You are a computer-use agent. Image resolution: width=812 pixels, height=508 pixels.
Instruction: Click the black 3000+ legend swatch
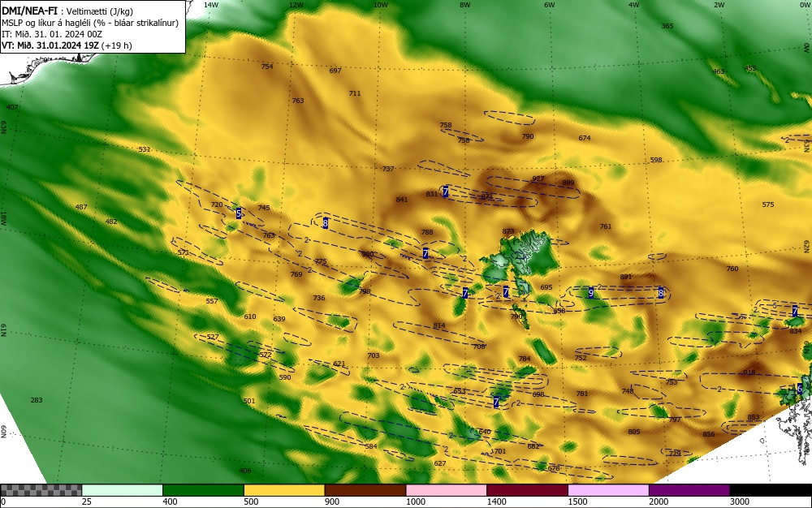click(771, 490)
